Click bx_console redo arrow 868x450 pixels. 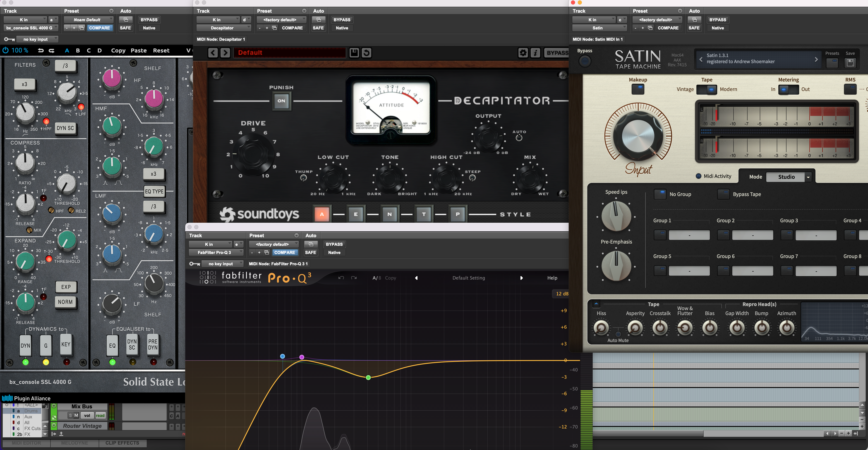point(52,50)
